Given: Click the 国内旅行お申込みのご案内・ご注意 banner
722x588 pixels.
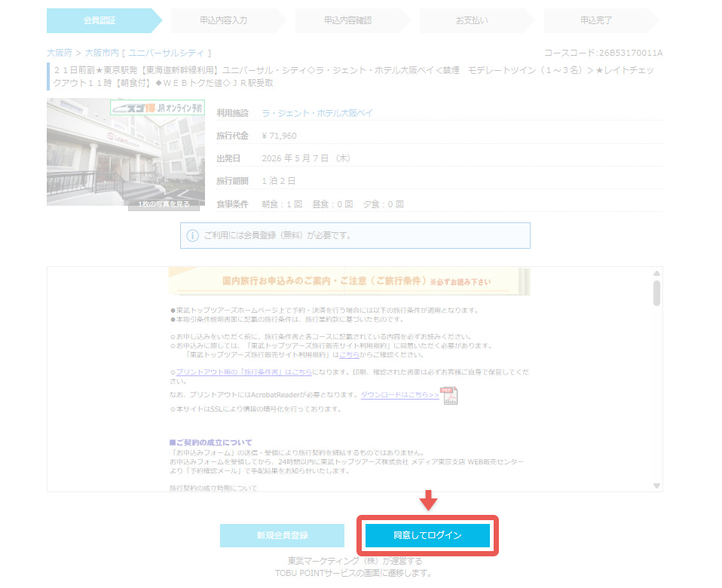Looking at the screenshot, I should click(350, 281).
